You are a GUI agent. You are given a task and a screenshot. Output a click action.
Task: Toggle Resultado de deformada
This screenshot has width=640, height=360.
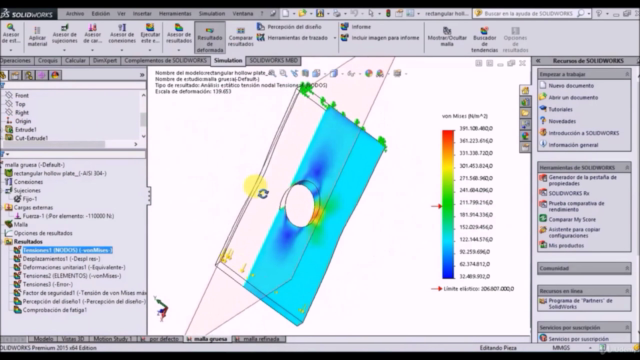pos(210,39)
